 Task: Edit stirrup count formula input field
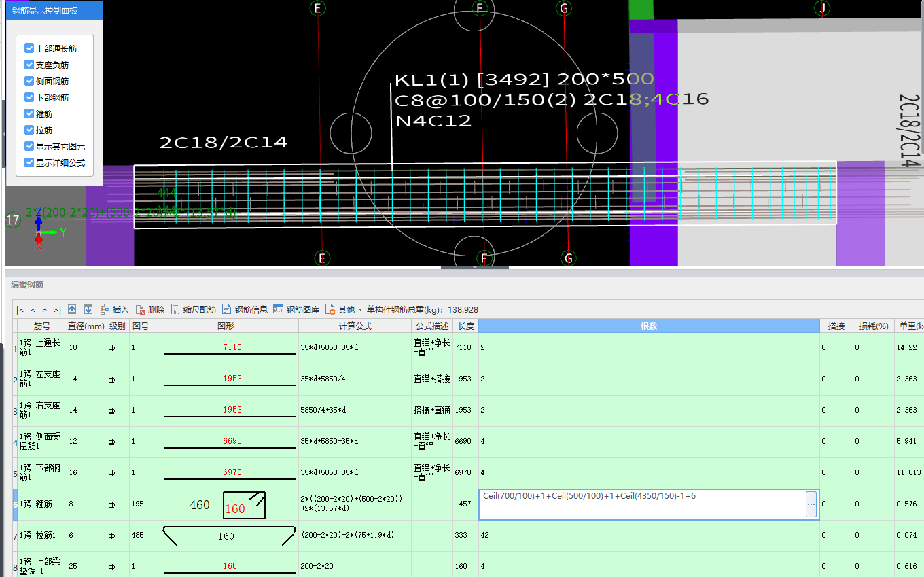point(642,505)
